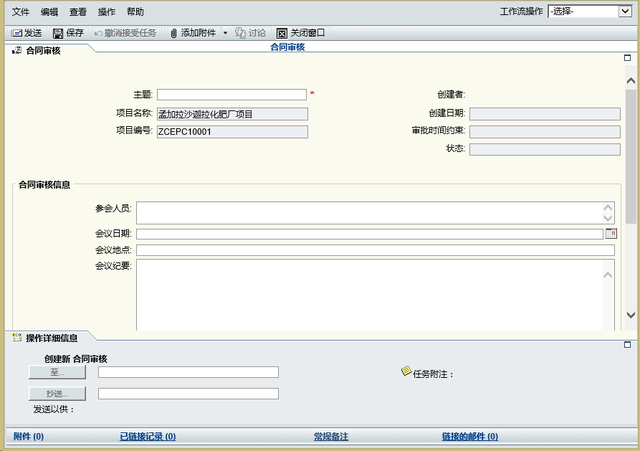Click the 项目名称 field

pyautogui.click(x=232, y=114)
